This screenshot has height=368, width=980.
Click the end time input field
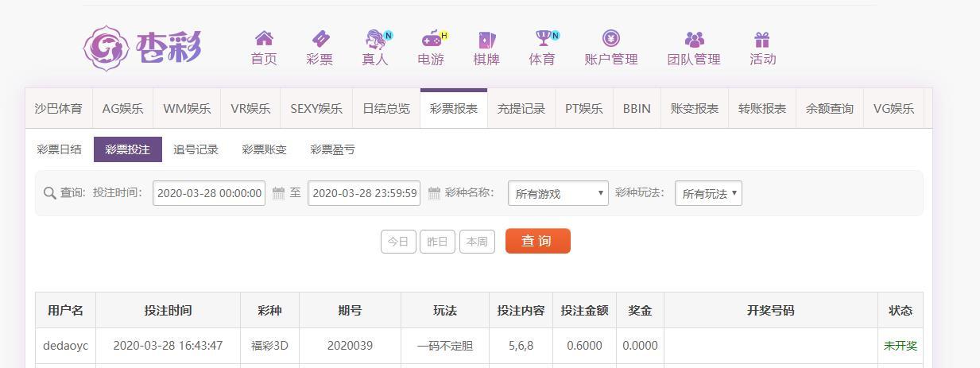[364, 193]
